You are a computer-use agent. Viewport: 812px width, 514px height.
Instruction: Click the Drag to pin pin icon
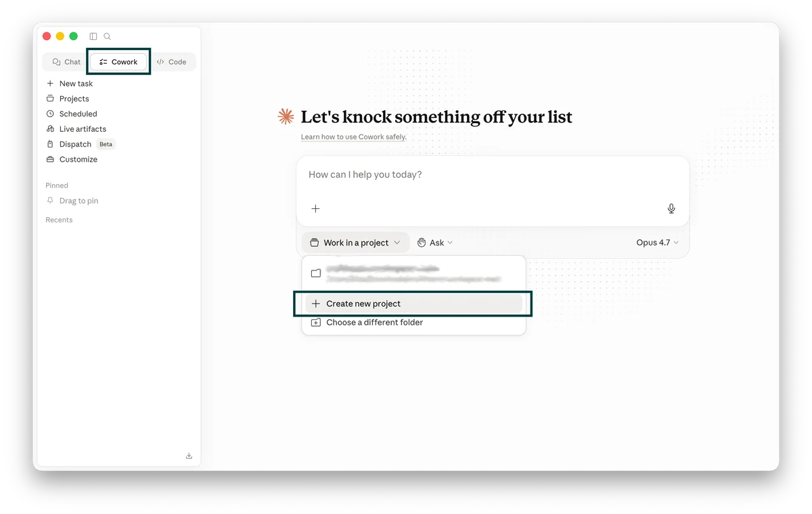tap(50, 201)
